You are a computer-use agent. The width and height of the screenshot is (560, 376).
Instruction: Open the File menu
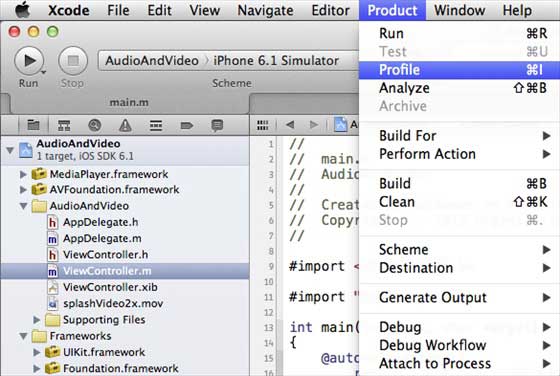118,10
